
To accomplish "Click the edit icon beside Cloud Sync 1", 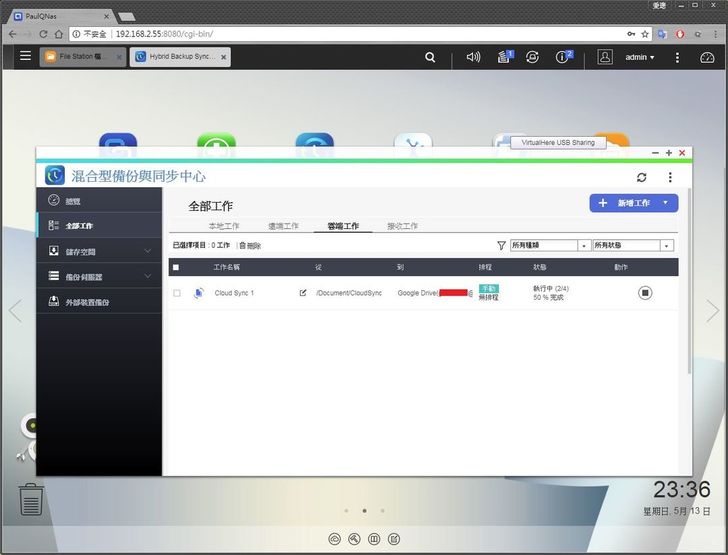I will 303,293.
